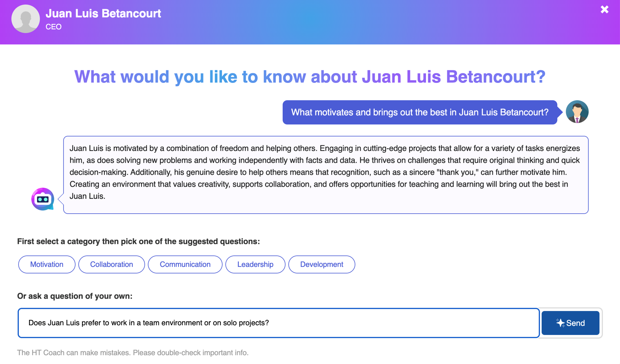Click the name Juan Luis Betancourt in header
This screenshot has height=364, width=620.
[103, 13]
